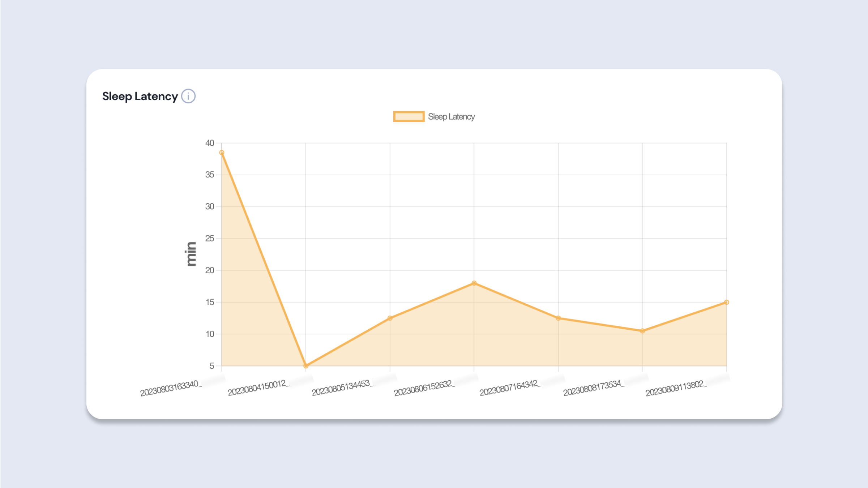Image resolution: width=868 pixels, height=488 pixels.
Task: Click the Sleep Latency card title
Action: tap(140, 96)
